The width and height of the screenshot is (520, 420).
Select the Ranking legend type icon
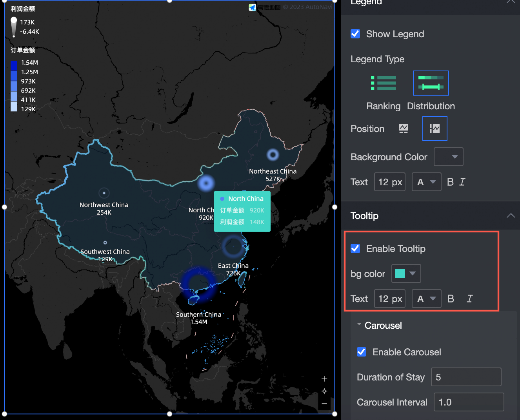(x=383, y=83)
